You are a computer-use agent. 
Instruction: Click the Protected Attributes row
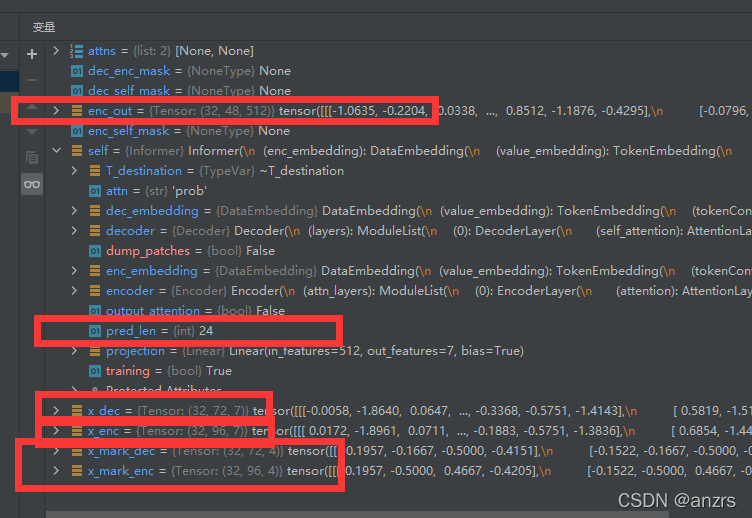(399, 390)
